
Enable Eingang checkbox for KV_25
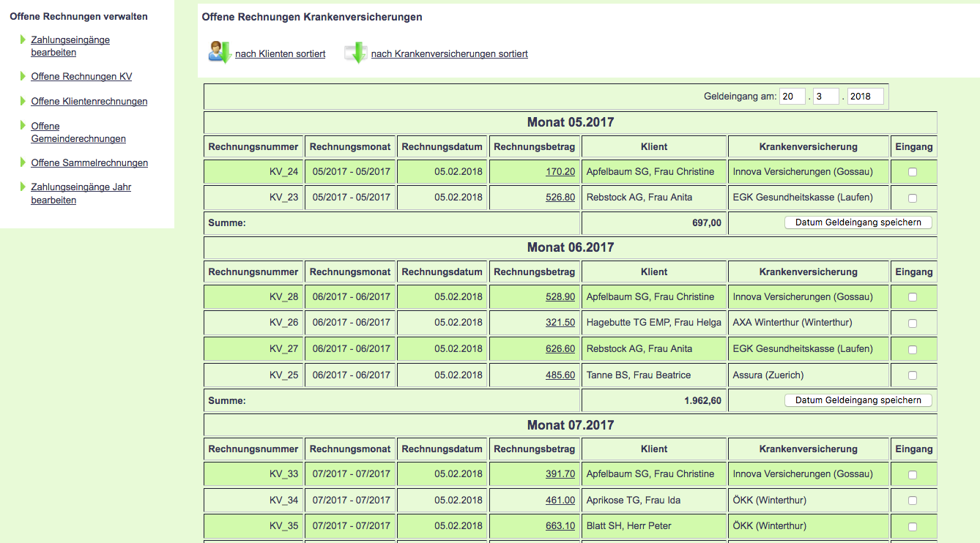pos(912,375)
